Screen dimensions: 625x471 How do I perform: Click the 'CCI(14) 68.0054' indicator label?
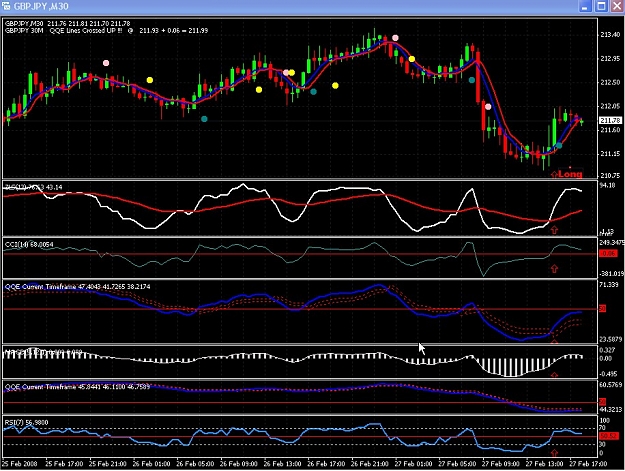(x=29, y=244)
